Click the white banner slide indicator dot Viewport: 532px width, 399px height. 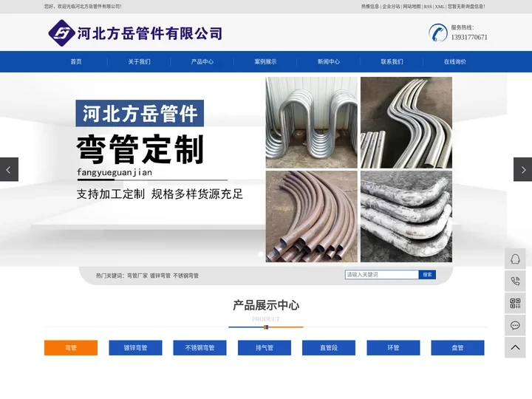coord(261,253)
